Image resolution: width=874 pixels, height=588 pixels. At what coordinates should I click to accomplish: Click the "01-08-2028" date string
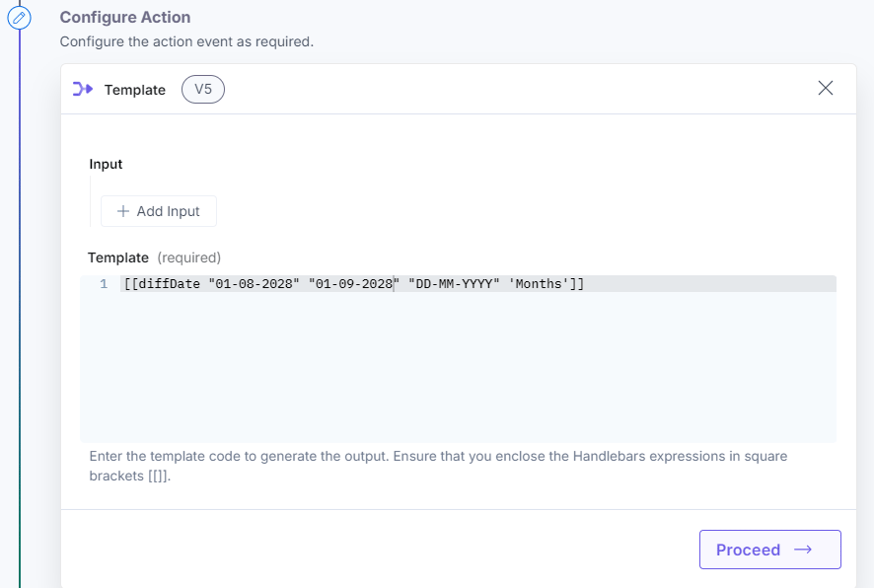tap(254, 284)
